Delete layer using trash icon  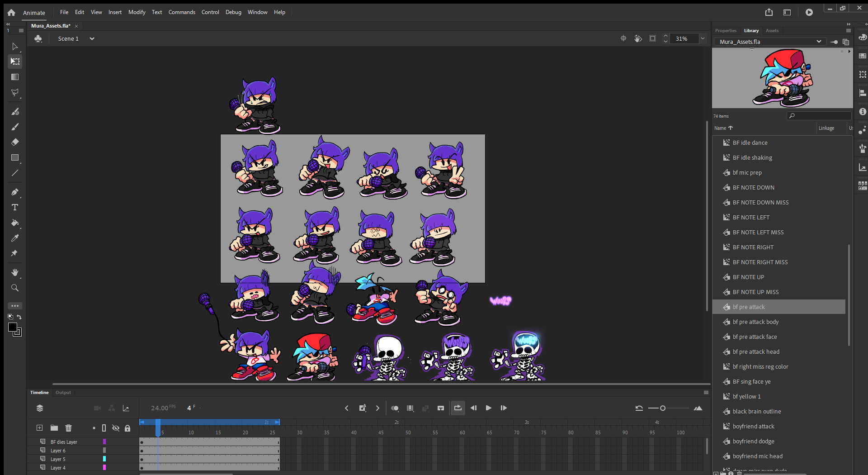pos(68,428)
